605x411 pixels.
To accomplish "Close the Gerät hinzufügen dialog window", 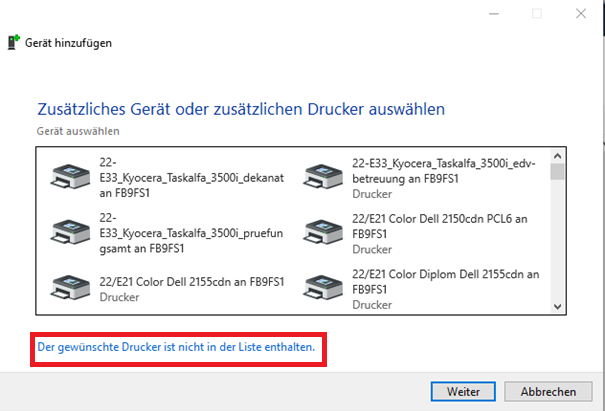I will tap(581, 14).
